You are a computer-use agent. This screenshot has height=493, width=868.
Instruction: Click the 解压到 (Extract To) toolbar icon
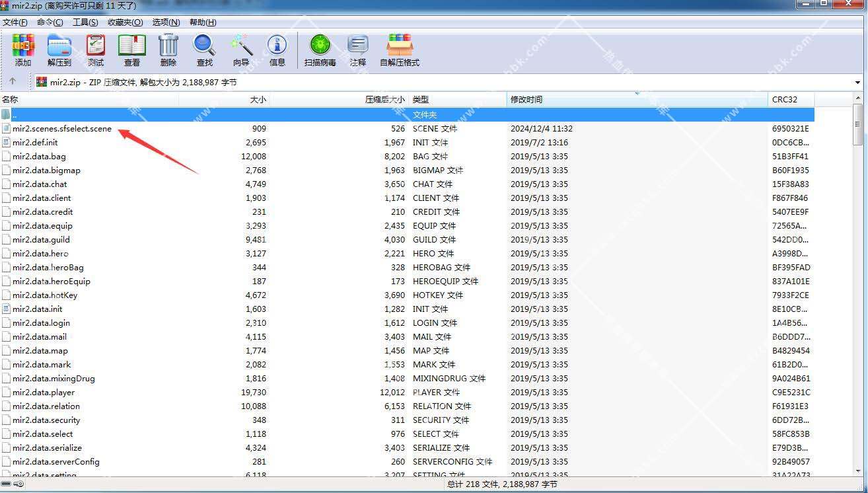pyautogui.click(x=59, y=45)
